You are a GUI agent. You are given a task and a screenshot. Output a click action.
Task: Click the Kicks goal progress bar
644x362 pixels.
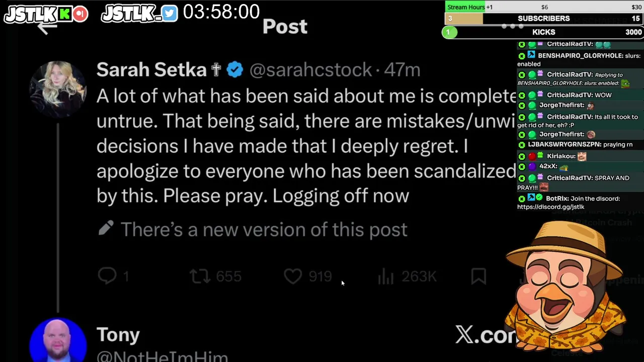coord(543,32)
